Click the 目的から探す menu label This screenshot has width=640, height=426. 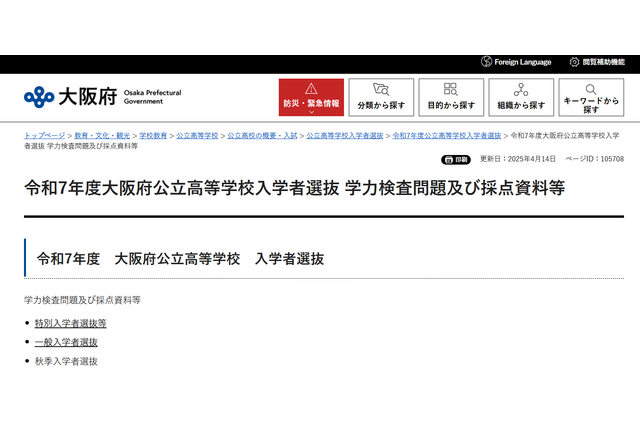tap(451, 105)
